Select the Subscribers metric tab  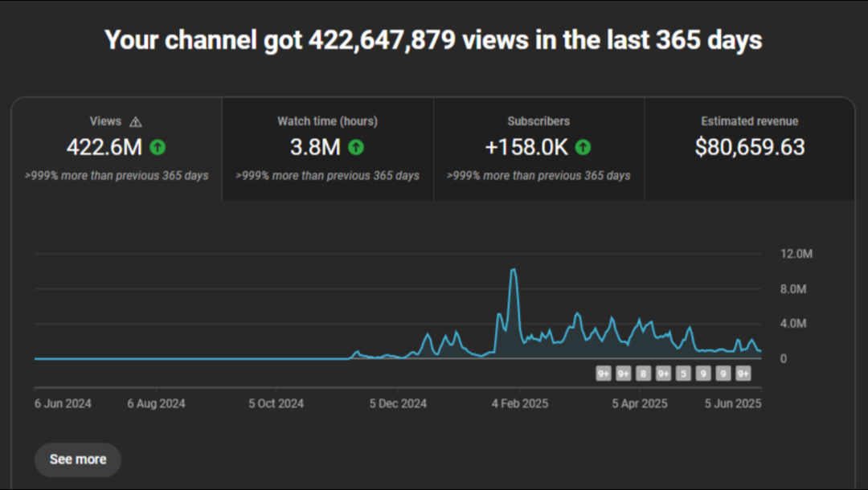pyautogui.click(x=538, y=149)
